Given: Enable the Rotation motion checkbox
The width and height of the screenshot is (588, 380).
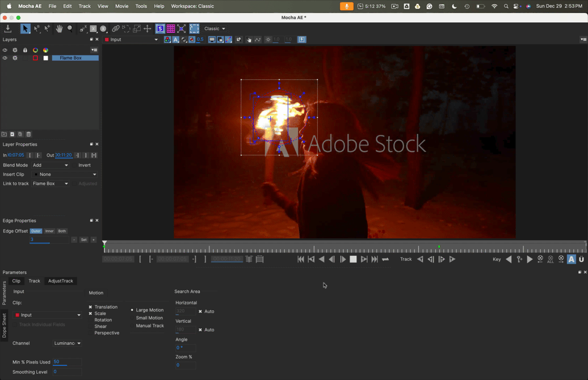Looking at the screenshot, I should [90, 320].
